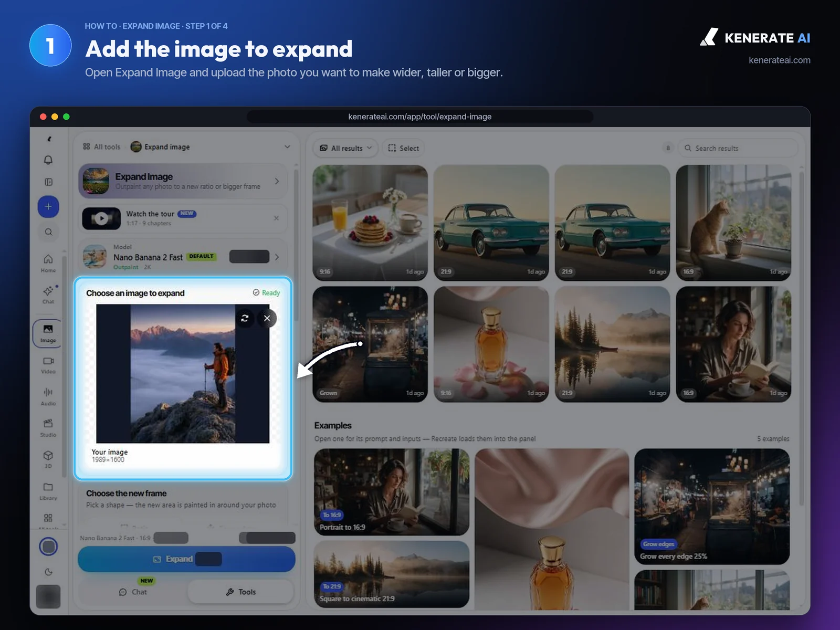Remove the uploaded mountain hiker image
Image resolution: width=840 pixels, height=630 pixels.
pyautogui.click(x=267, y=318)
